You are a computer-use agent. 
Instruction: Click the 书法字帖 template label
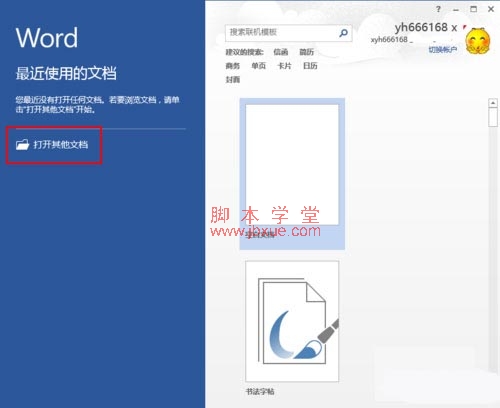pos(260,391)
